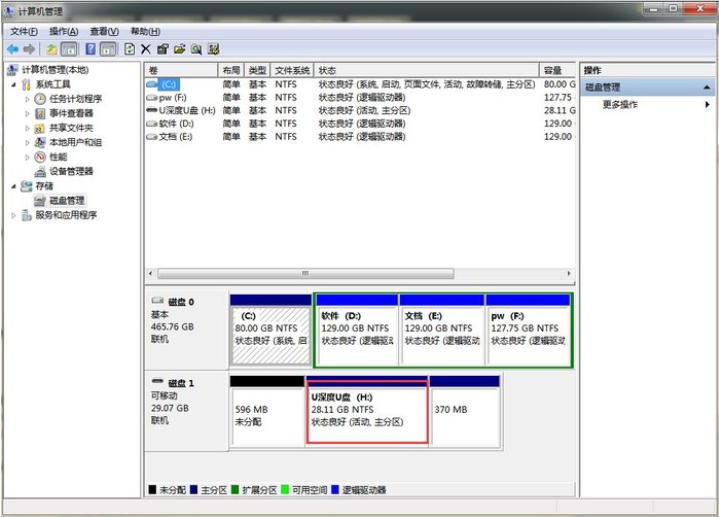Click the magnifier Explore icon in the toolbar
Screen dimensions: 719x517
coord(196,49)
